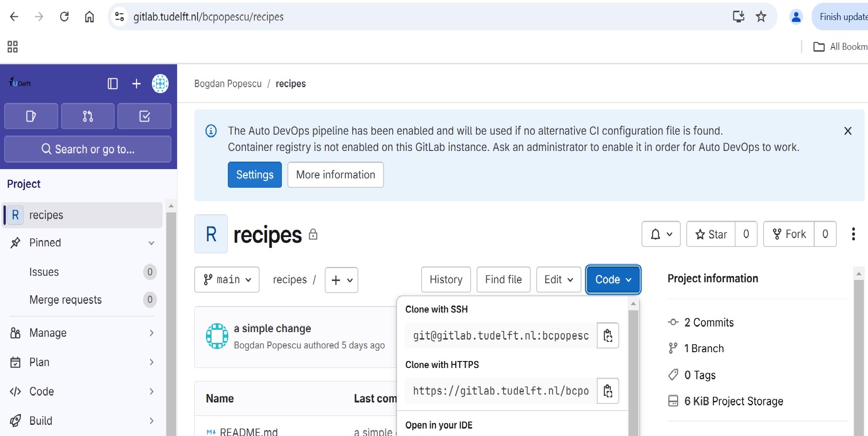
Task: Click the History button
Action: coord(446,279)
